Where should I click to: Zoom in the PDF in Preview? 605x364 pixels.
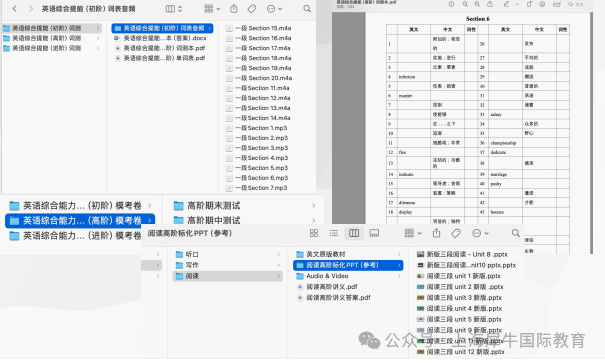477,4
